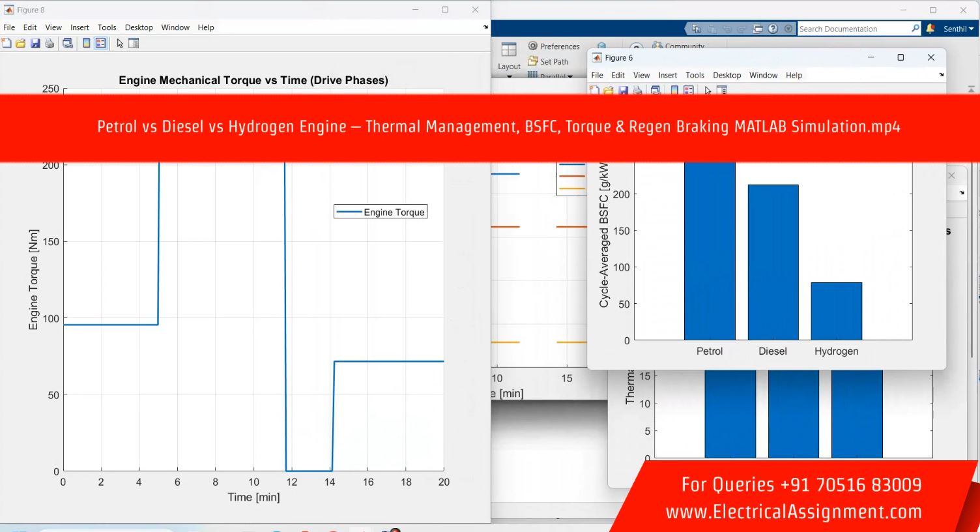Click the Search Documentation field

click(854, 29)
